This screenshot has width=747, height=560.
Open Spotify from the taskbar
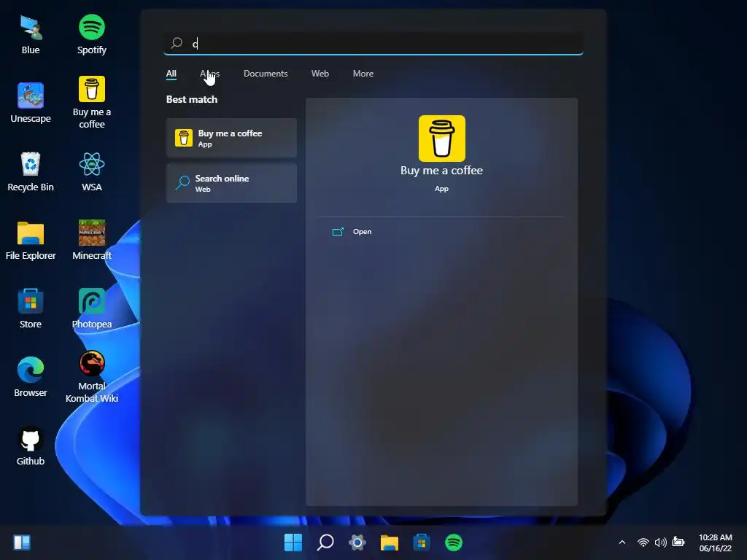pos(454,542)
